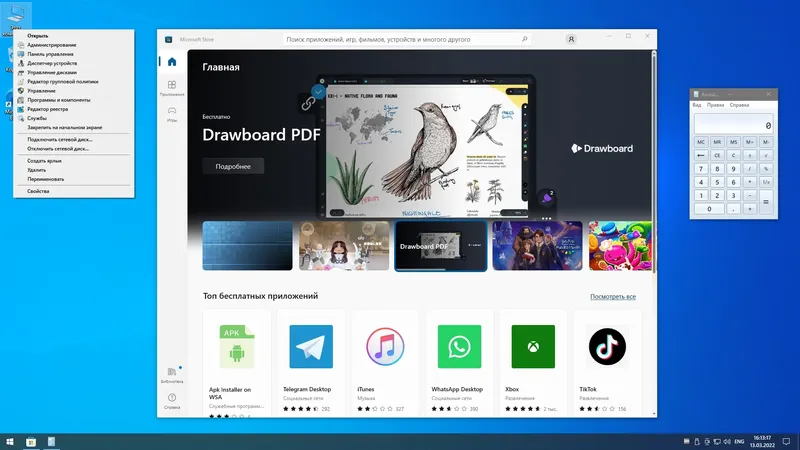The height and width of the screenshot is (450, 800).
Task: Select Службы in the context menu
Action: click(74, 118)
